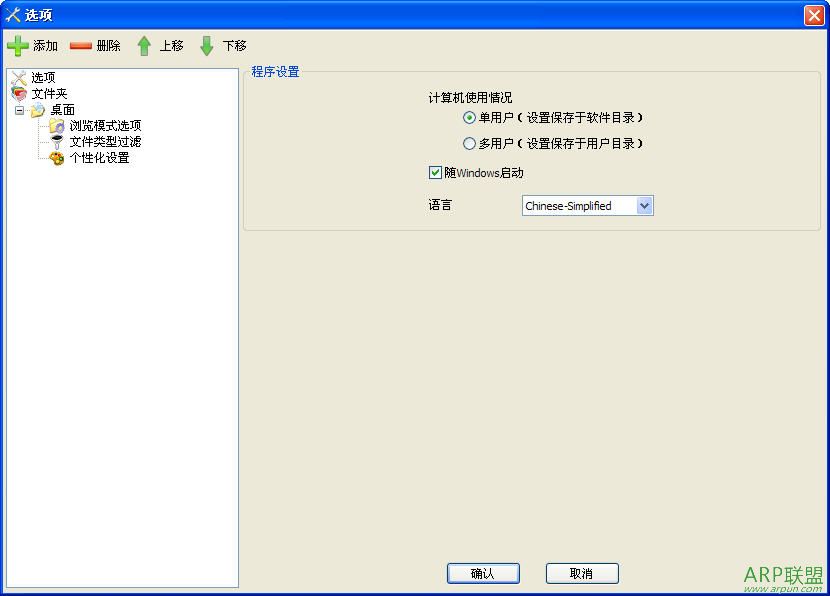This screenshot has height=596, width=830.
Task: Open the 语言 language dropdown
Action: click(x=645, y=205)
